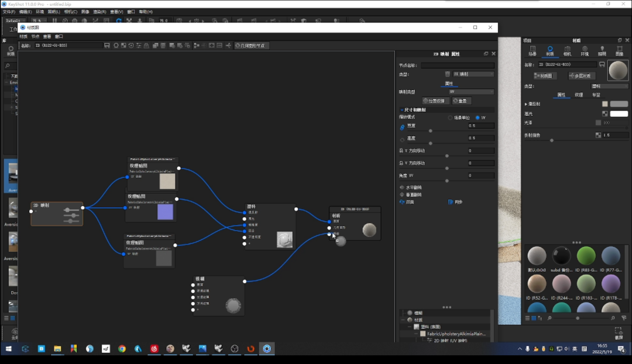Click the trash icon next to the 2D mapping type
This screenshot has height=364, width=632.
click(448, 74)
